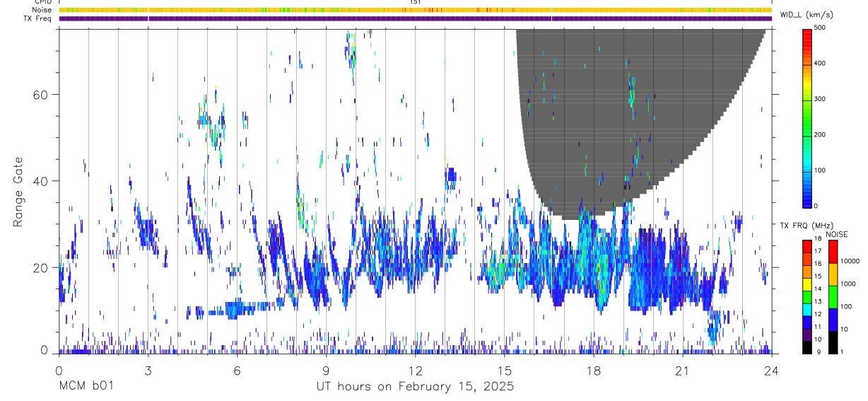This screenshot has height=401, width=868.
Task: Click the x-axis tick label 24
Action: click(x=771, y=371)
